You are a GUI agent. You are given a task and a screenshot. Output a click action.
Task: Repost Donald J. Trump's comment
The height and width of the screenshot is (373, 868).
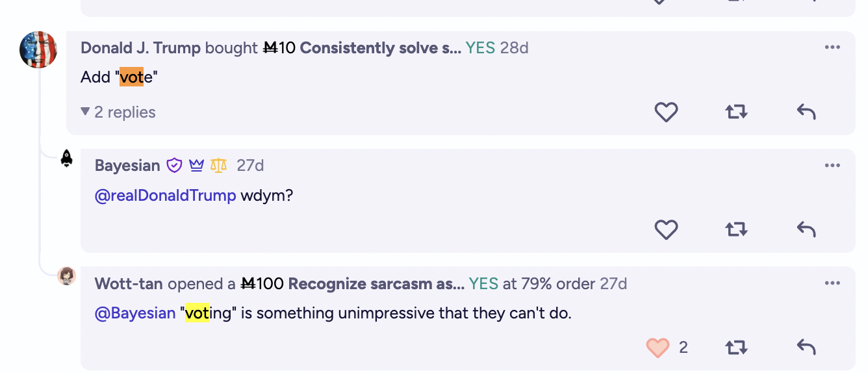(736, 112)
